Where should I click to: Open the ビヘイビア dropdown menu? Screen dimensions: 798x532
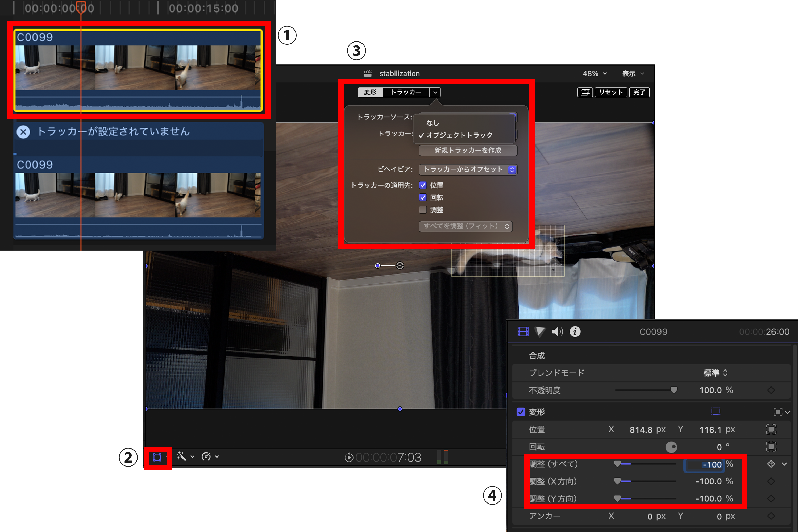click(468, 169)
